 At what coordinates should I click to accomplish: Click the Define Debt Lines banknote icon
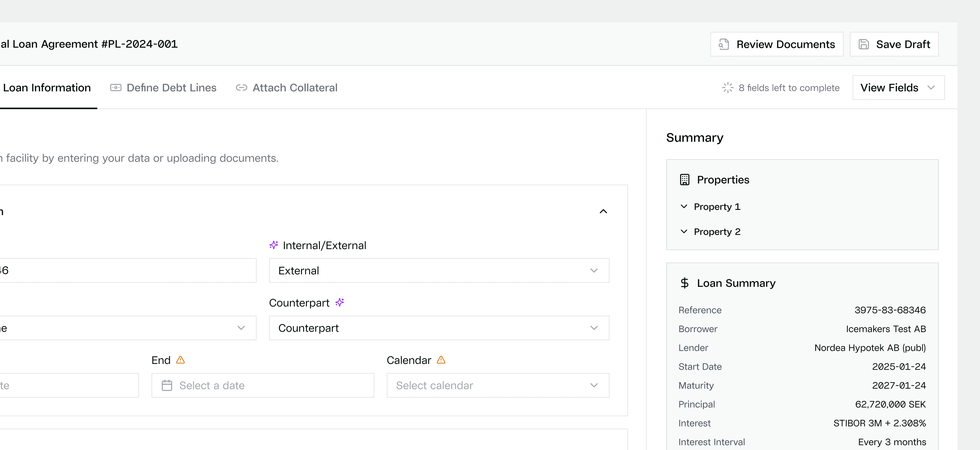116,88
